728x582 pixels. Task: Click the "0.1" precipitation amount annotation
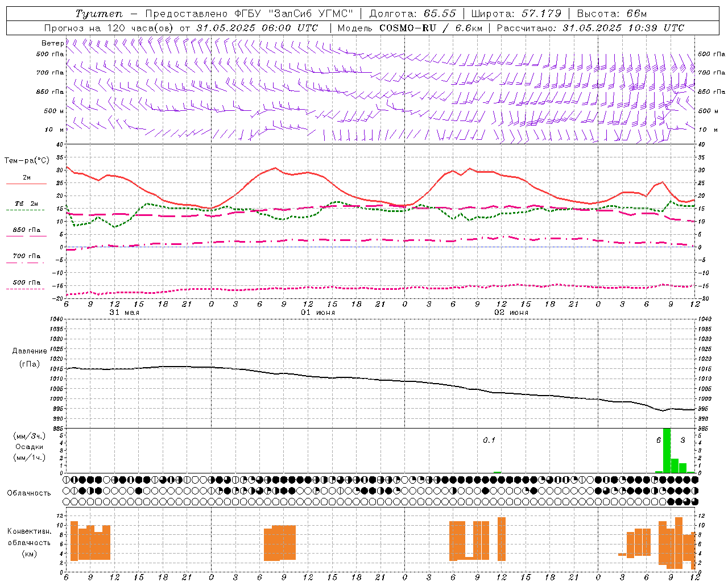pyautogui.click(x=489, y=440)
